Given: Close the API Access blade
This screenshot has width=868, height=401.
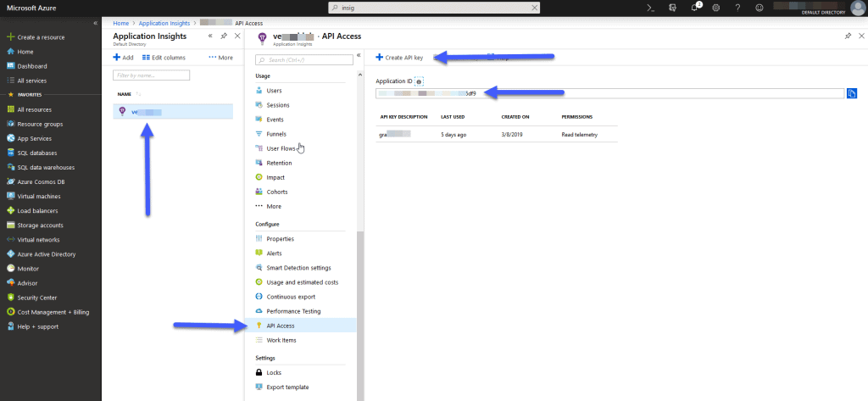Looking at the screenshot, I should 861,36.
